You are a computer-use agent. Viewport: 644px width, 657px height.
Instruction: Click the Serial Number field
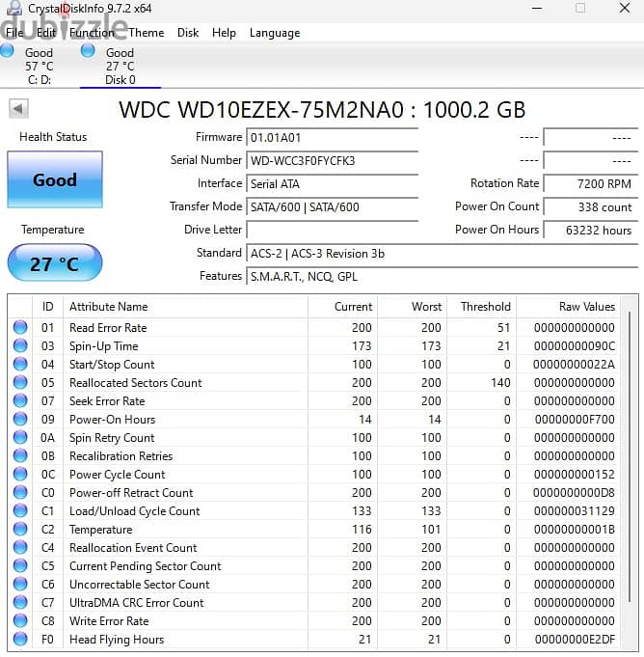coord(332,160)
